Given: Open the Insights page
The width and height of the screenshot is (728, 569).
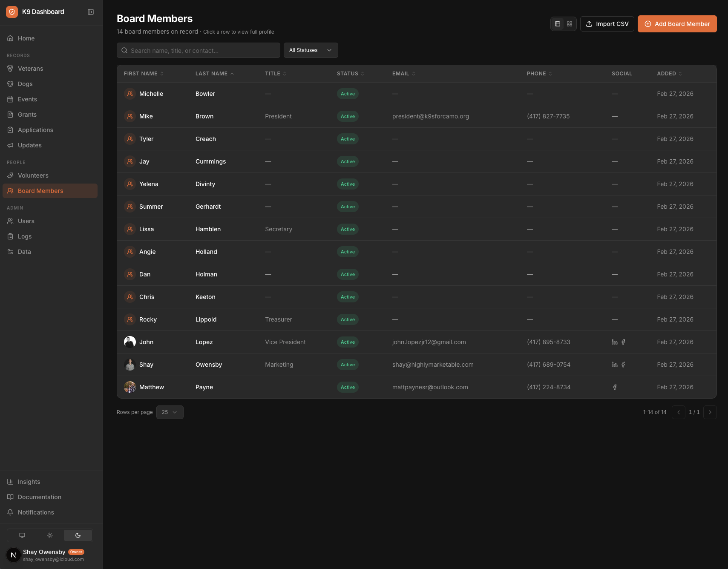Looking at the screenshot, I should [29, 482].
